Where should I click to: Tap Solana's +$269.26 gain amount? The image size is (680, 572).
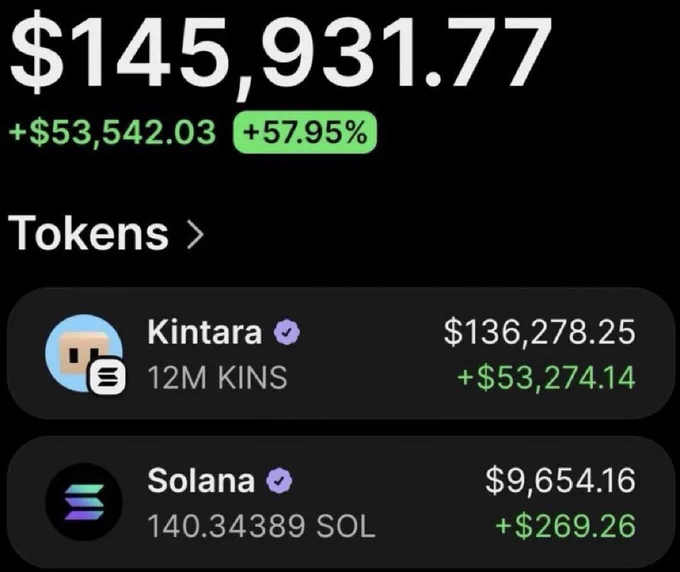pos(565,526)
